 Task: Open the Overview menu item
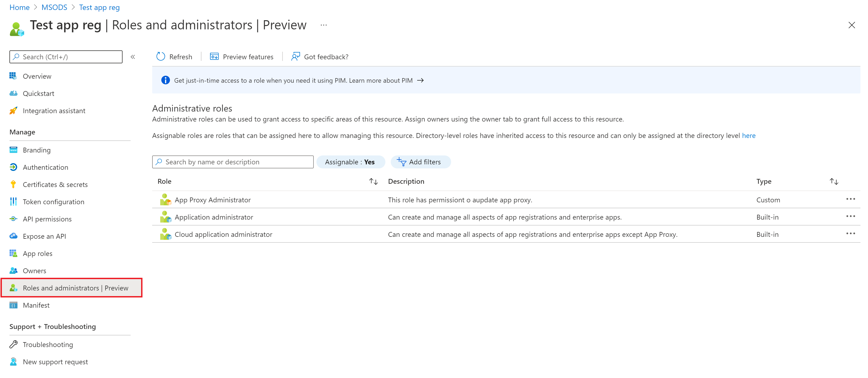pyautogui.click(x=37, y=76)
